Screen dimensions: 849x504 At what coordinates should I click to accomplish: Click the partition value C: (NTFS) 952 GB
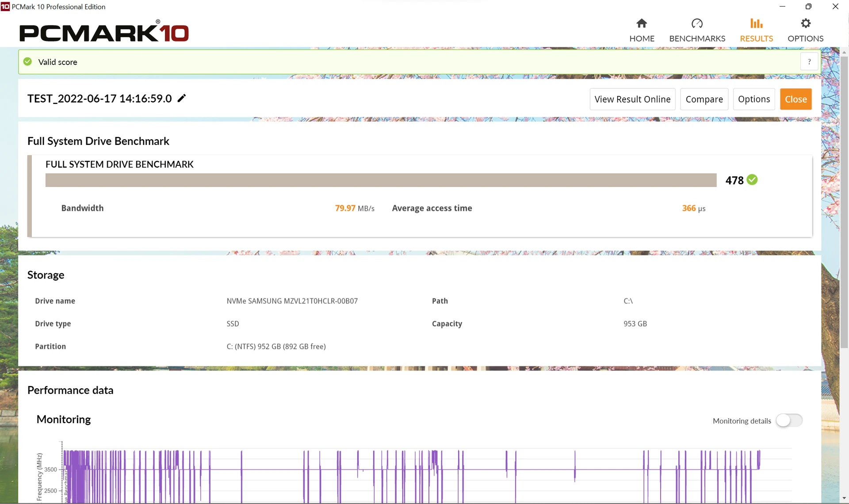[276, 347]
